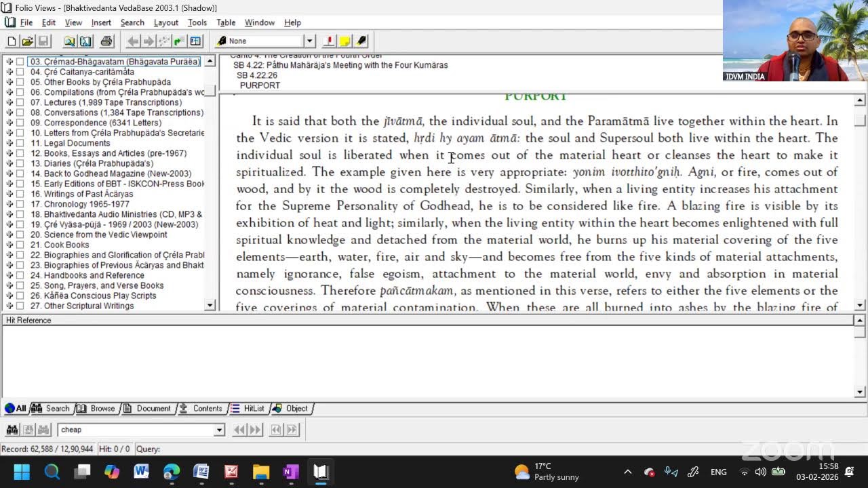Expand the 14. Back to Godhead Magazine node
The height and width of the screenshot is (488, 868).
click(x=9, y=174)
